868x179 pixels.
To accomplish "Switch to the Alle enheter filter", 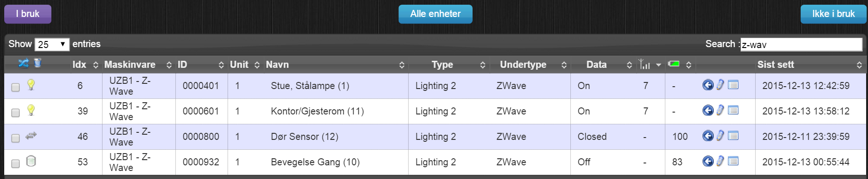I will pos(435,14).
